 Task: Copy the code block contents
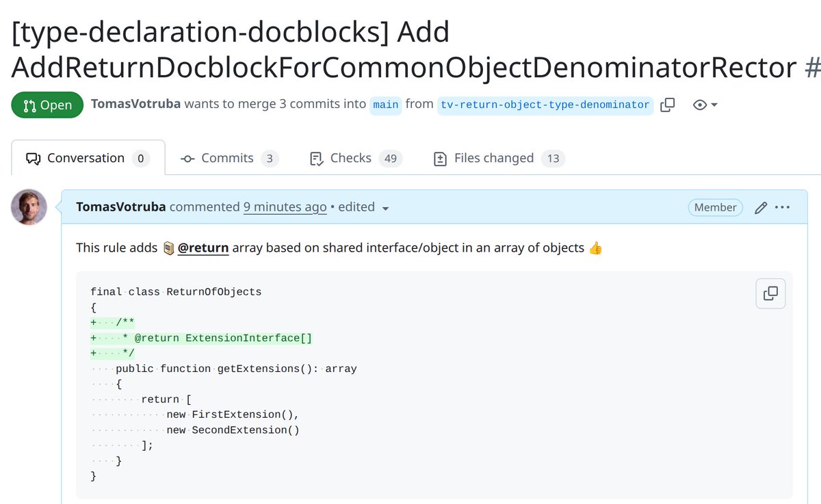click(770, 293)
